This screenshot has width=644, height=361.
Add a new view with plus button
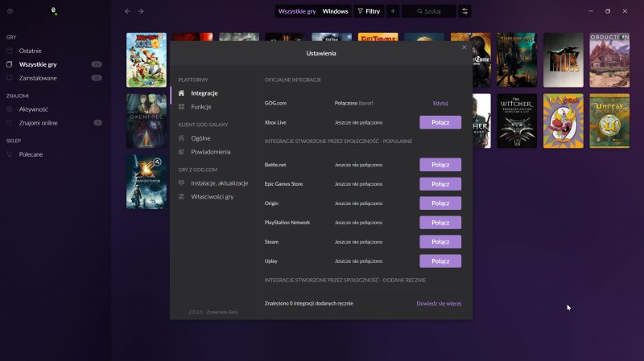point(393,11)
